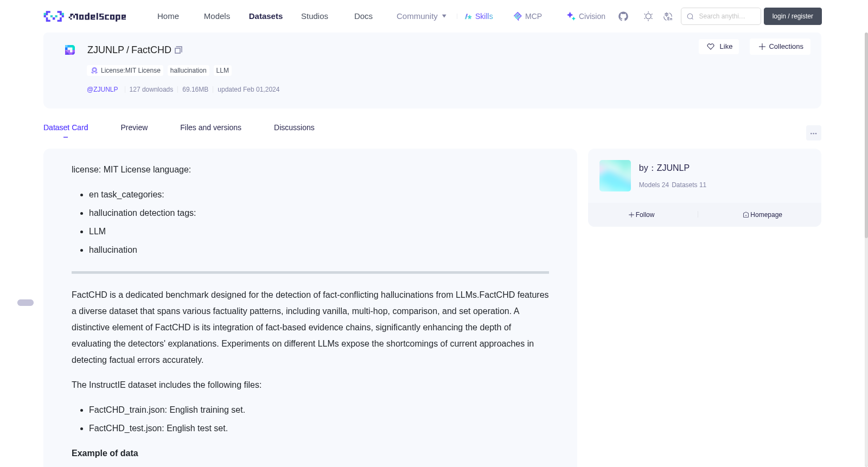Switch to Files and versions tab
Image resolution: width=868 pixels, height=467 pixels.
(210, 127)
